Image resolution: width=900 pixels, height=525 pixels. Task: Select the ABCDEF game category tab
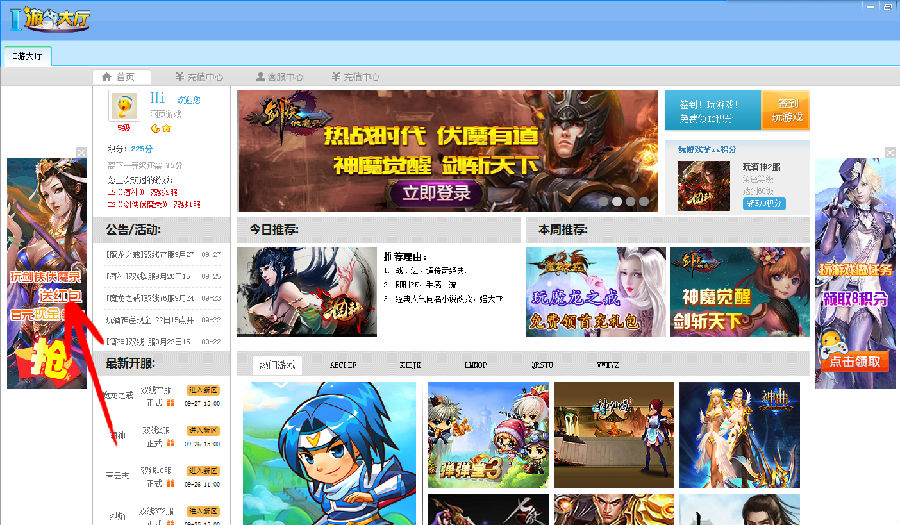point(343,365)
